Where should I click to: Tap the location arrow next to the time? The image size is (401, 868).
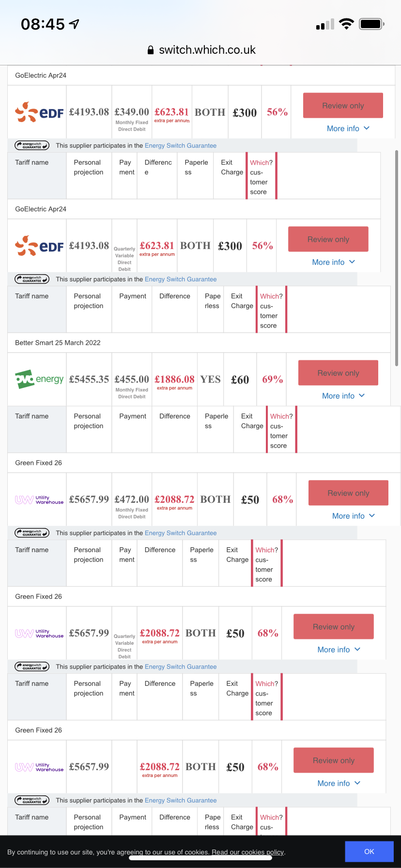click(x=74, y=24)
